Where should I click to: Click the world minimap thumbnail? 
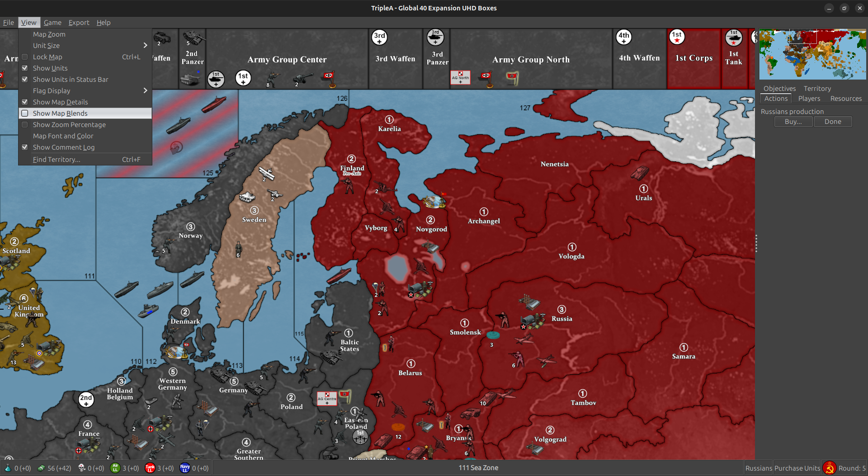tap(812, 55)
